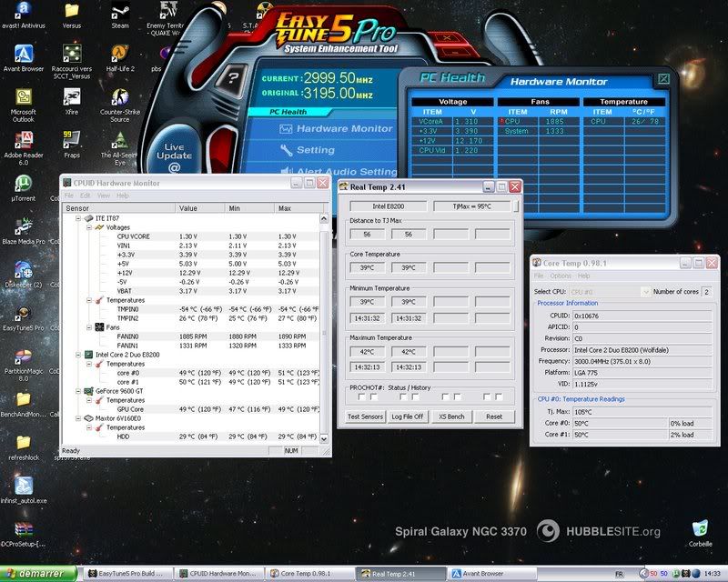Collapse the GeForce 9600 GT node
Viewport: 728px width, 582px height.
point(76,390)
